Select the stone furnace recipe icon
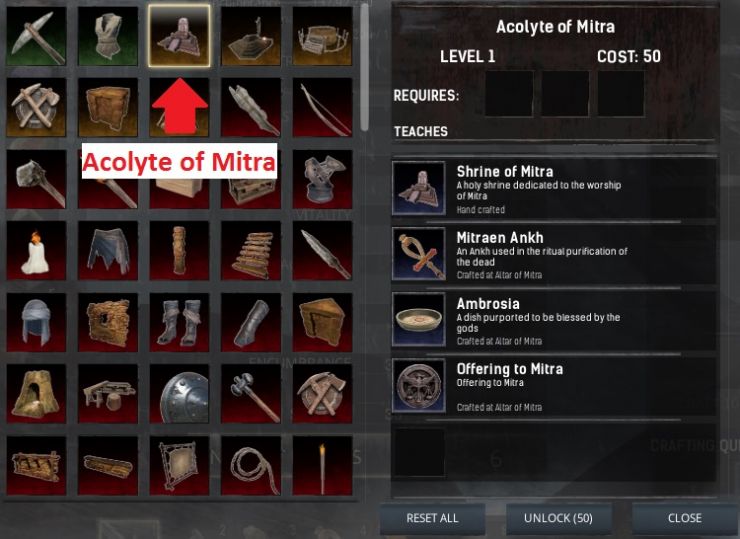The image size is (740, 539). [36, 394]
